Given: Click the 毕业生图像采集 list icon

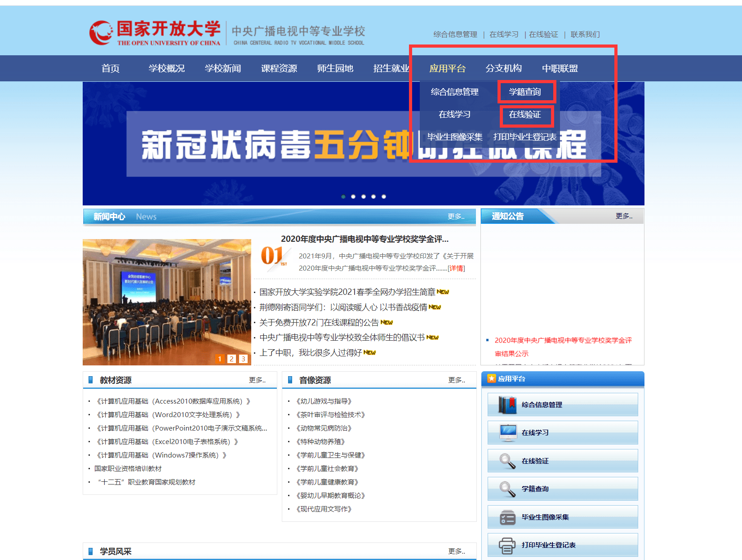Looking at the screenshot, I should (508, 517).
